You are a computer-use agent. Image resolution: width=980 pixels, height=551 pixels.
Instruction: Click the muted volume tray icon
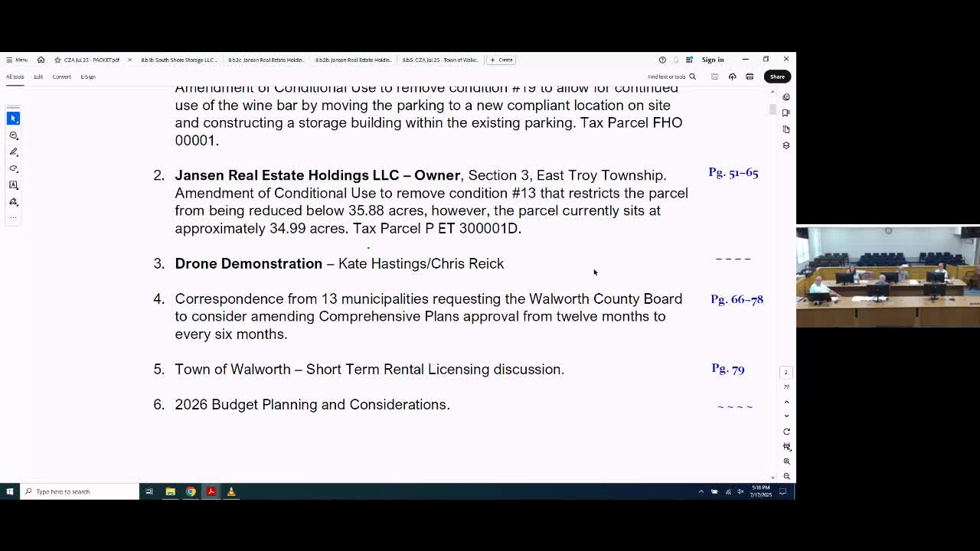tap(740, 491)
